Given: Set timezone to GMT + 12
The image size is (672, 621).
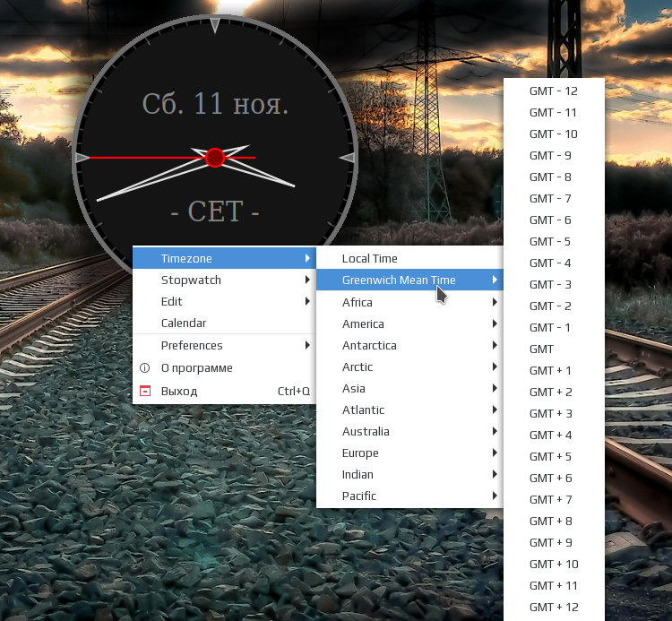Looking at the screenshot, I should tap(554, 607).
